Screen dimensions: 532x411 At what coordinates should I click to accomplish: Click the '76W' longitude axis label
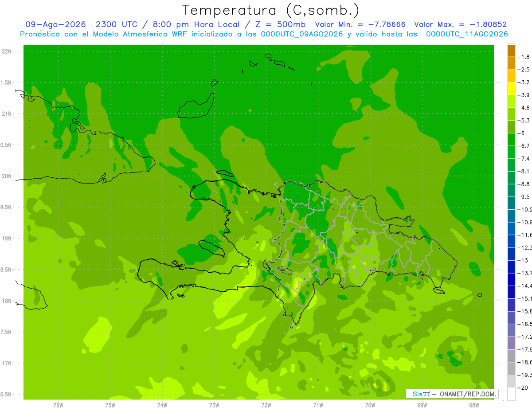click(58, 405)
